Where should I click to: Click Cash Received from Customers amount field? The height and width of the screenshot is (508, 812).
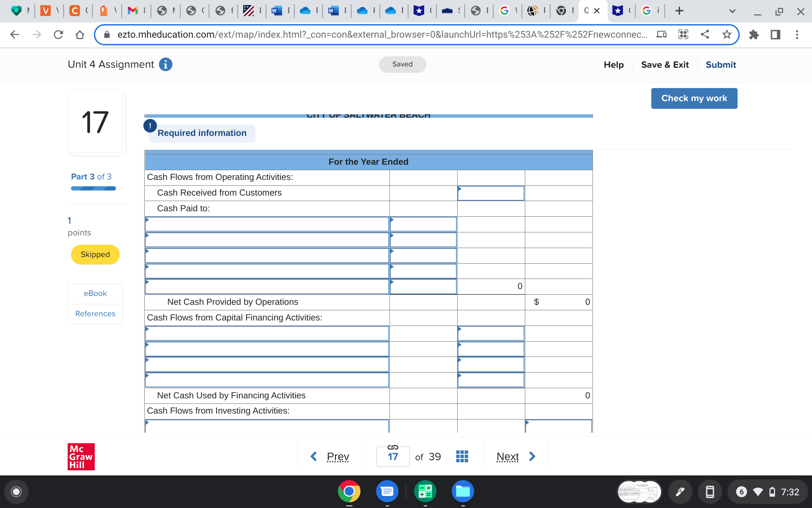[x=491, y=193]
